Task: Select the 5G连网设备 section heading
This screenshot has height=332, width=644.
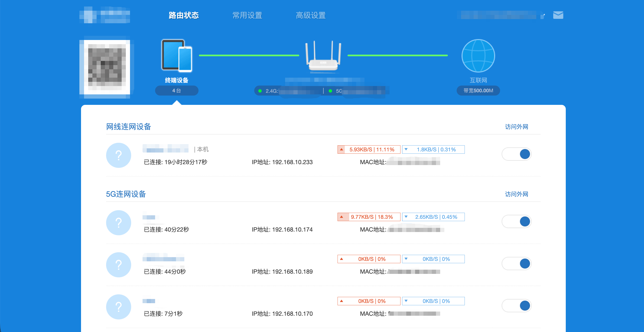Action: (126, 194)
